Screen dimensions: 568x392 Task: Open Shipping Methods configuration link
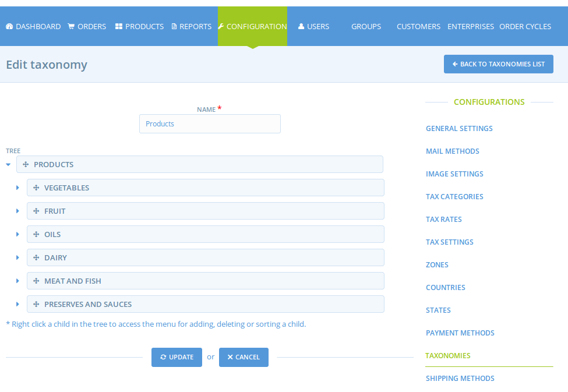pyautogui.click(x=460, y=378)
